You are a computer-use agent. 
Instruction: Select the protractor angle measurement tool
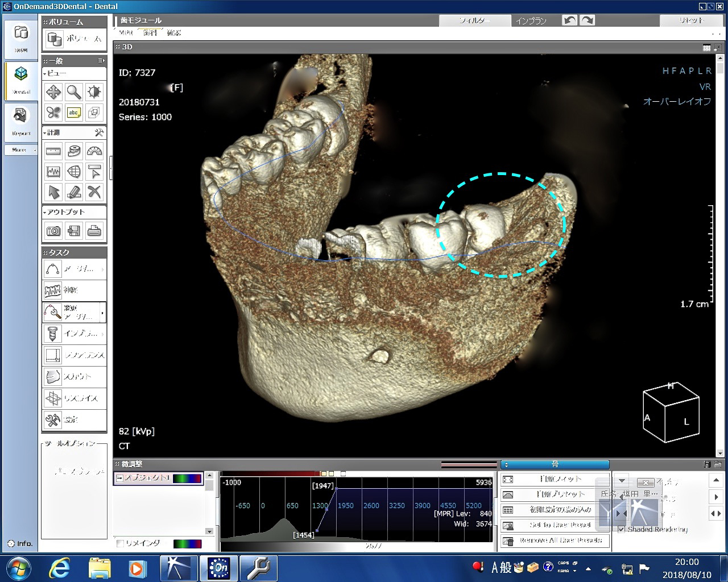94,151
